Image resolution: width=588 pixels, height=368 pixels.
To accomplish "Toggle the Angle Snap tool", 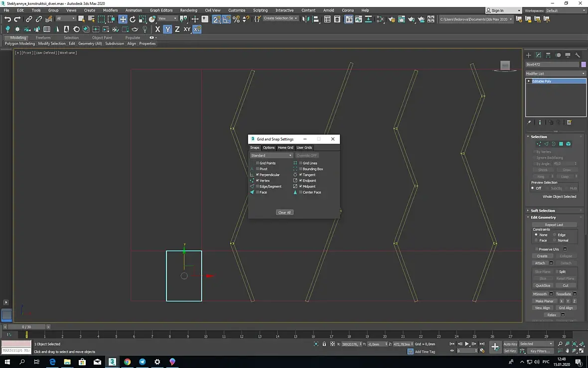I will pyautogui.click(x=226, y=19).
